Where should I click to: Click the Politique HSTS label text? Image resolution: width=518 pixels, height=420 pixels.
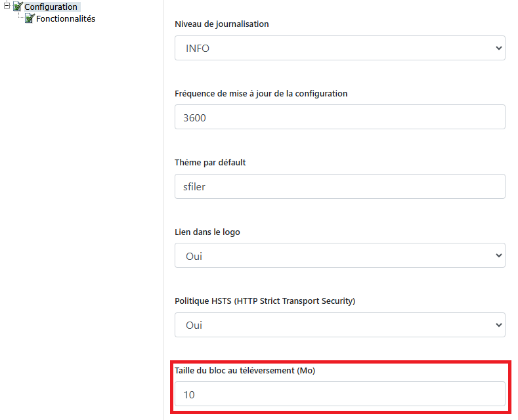coord(265,301)
